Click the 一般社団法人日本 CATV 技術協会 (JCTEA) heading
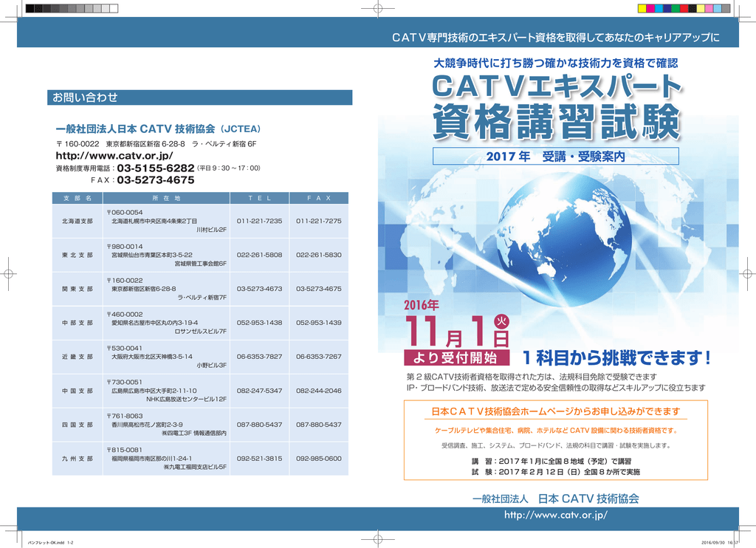Image resolution: width=756 pixels, height=548 pixels. tap(158, 129)
